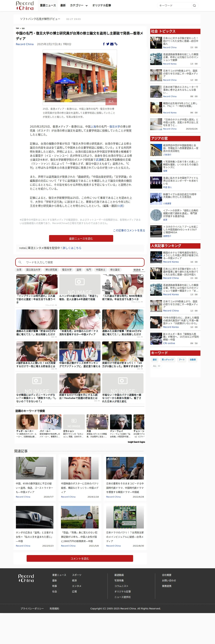
Task: Click the footer ニュース提供社 link
Action: coord(123,597)
